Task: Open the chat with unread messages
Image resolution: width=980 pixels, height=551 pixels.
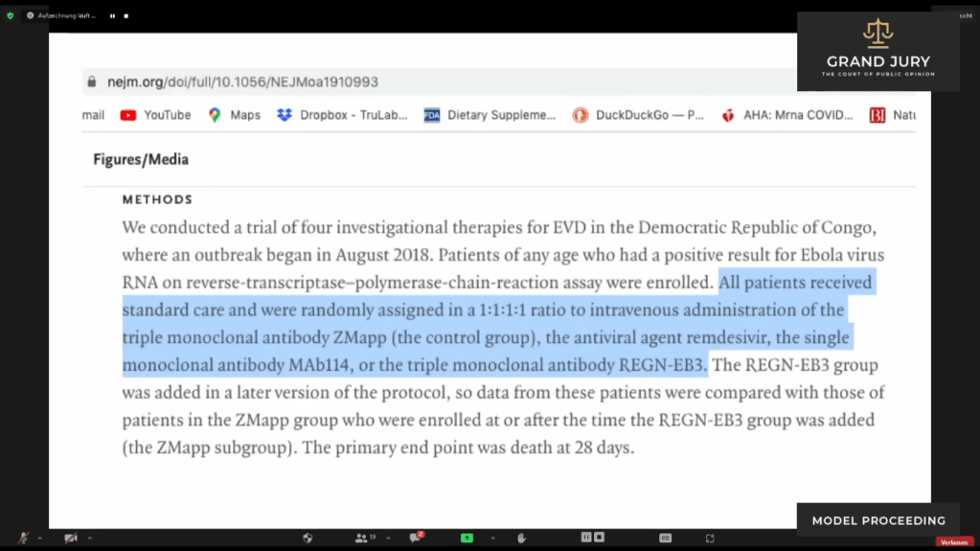Action: click(417, 539)
